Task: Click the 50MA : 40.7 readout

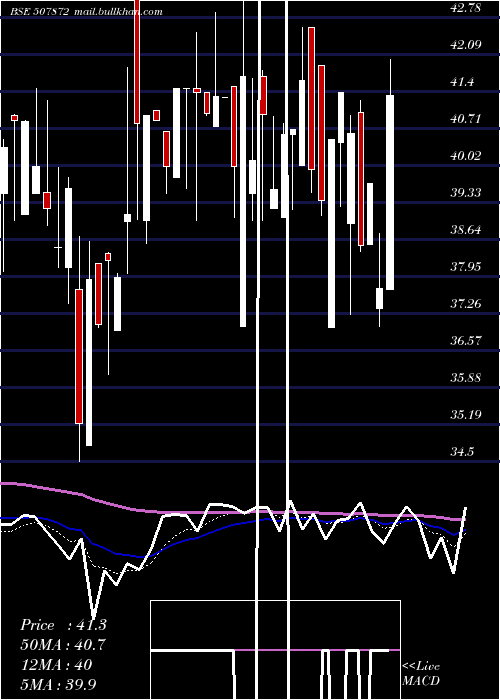Action: pos(63,645)
